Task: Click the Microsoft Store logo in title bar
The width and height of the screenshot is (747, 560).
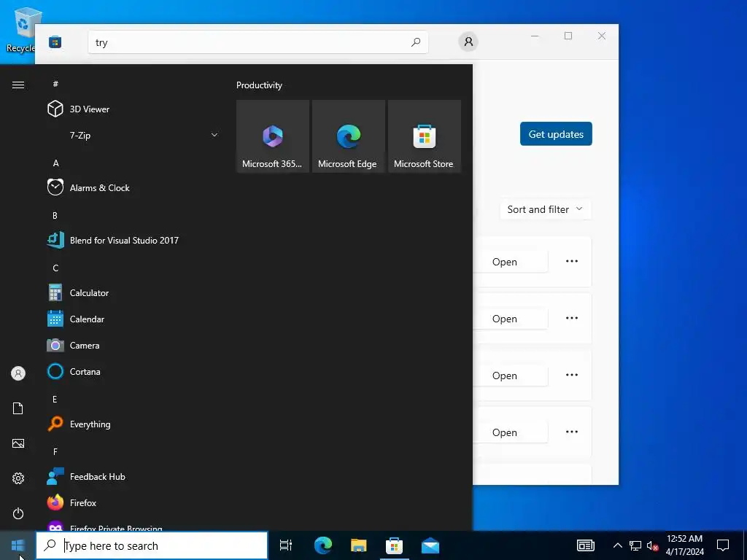Action: pos(55,42)
